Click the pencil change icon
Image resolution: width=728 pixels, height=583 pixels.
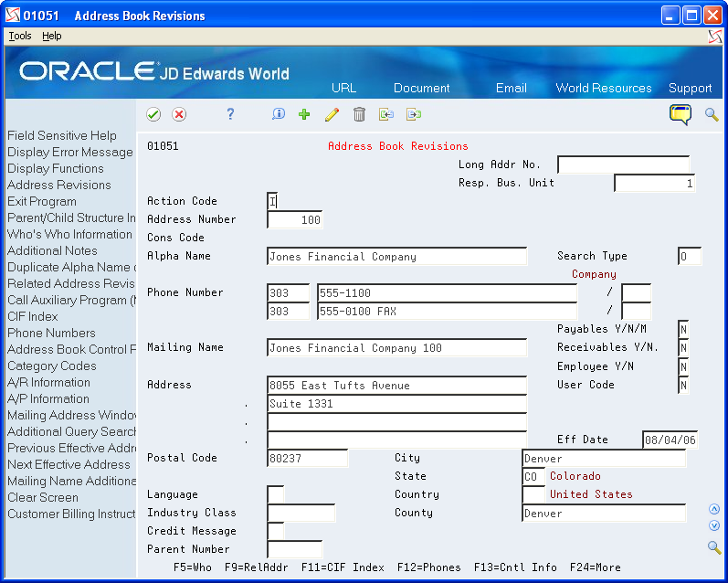coord(332,114)
